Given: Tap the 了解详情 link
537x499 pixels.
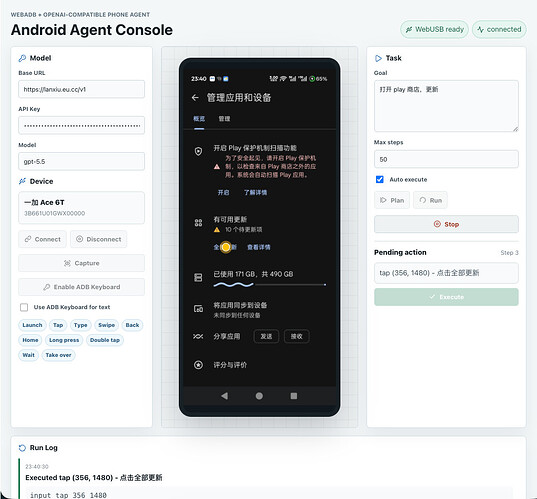Looking at the screenshot, I should click(255, 192).
